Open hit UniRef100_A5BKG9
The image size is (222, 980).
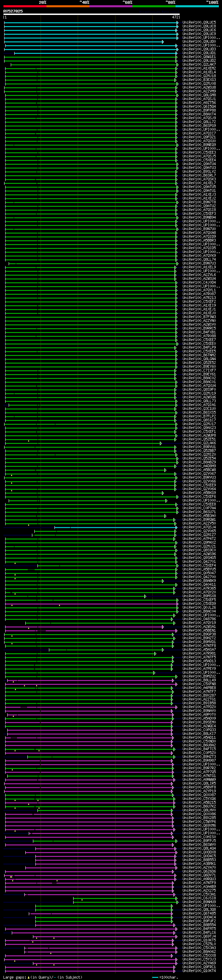(x=199, y=493)
